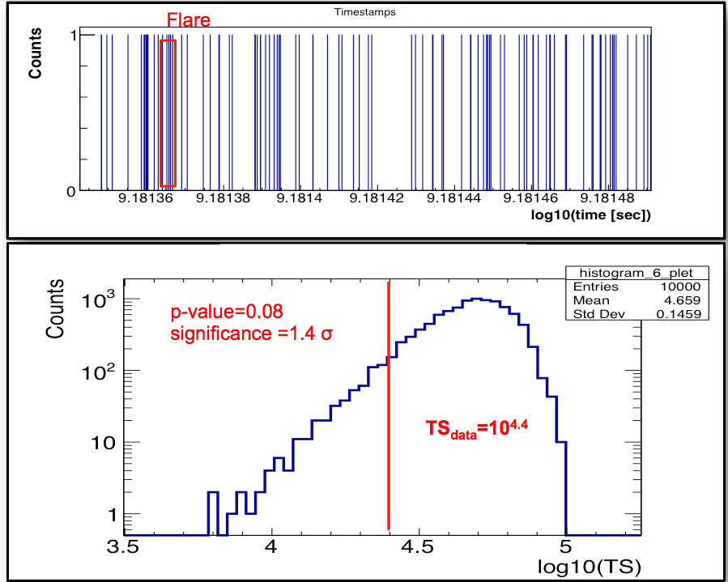Click the 'significance =1.4 σ' annotation
Screen dimensions: 728x582
tap(251, 333)
